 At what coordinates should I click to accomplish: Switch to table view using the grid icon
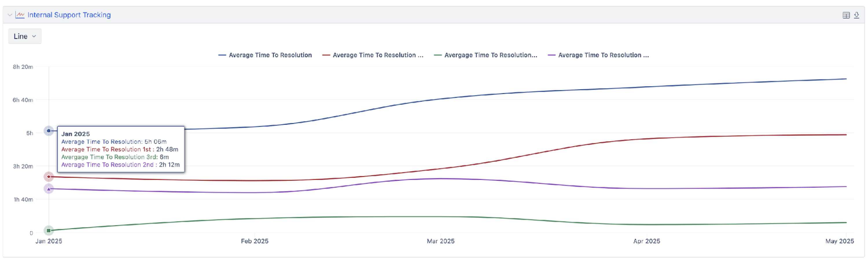846,15
